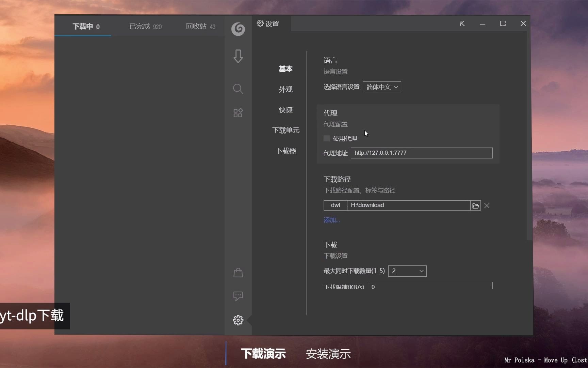
Task: Open the downloads arrow icon in sidebar
Action: [x=238, y=56]
